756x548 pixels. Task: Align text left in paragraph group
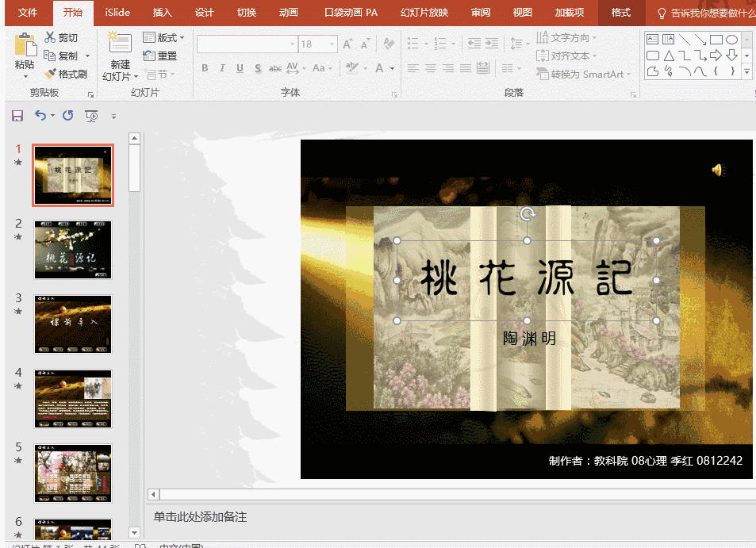pos(413,68)
